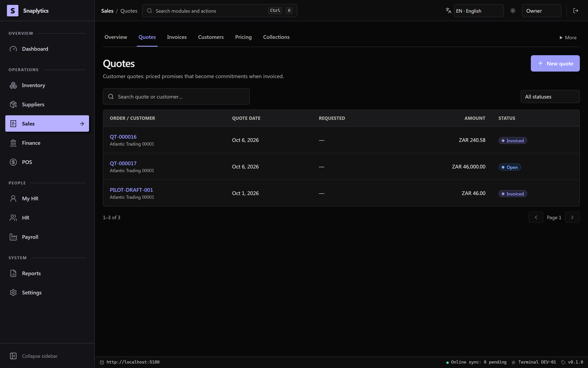Open the Owner role dropdown
Image resolution: width=588 pixels, height=368 pixels.
pos(541,11)
